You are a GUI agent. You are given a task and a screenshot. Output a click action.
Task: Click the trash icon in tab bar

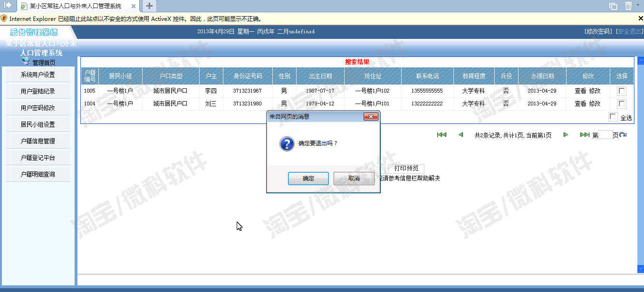pos(628,6)
